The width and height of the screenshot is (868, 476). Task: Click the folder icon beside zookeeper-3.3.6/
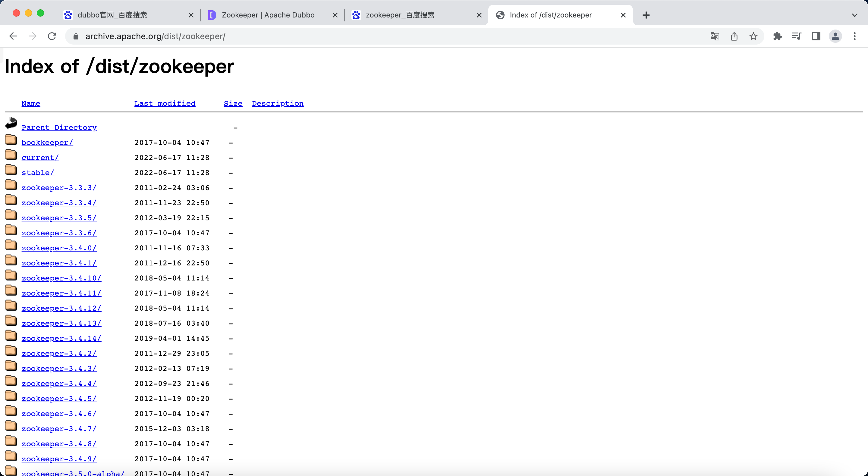coord(11,230)
